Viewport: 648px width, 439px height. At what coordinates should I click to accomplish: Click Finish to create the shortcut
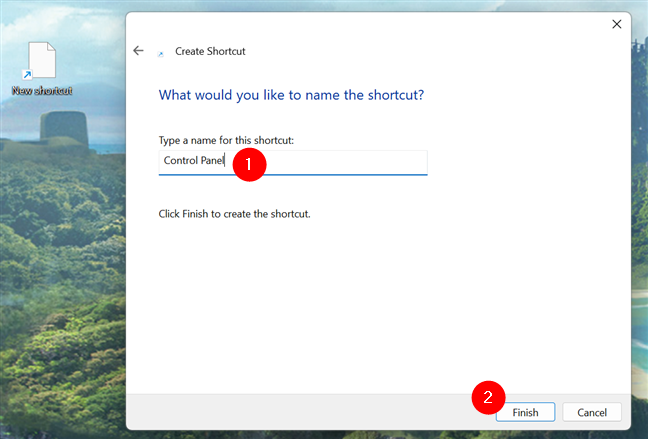tap(525, 412)
